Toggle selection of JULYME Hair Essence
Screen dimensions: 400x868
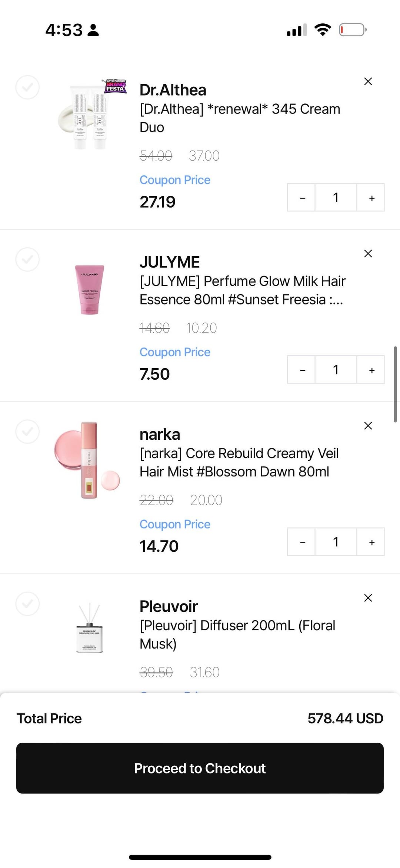[27, 260]
